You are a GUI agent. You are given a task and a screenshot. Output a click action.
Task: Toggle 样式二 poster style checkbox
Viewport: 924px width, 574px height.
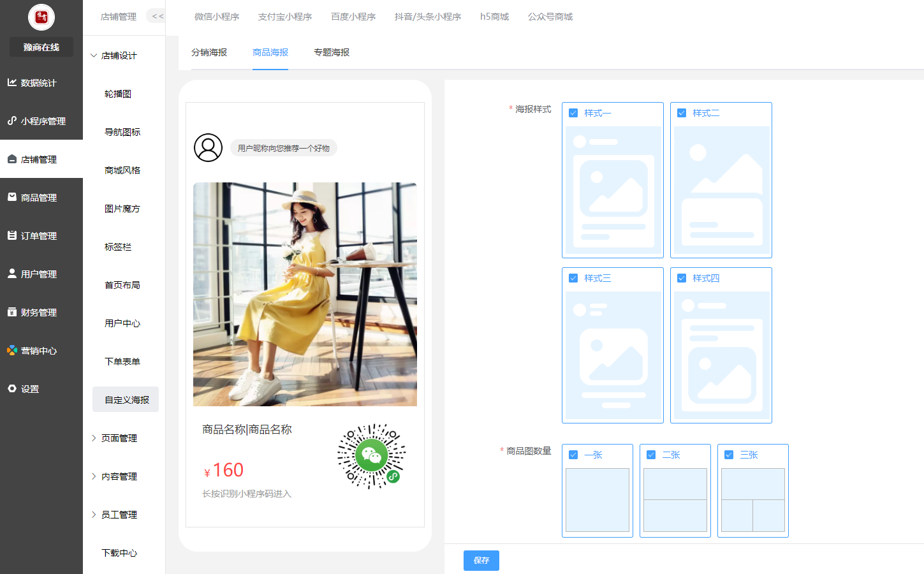(x=682, y=113)
